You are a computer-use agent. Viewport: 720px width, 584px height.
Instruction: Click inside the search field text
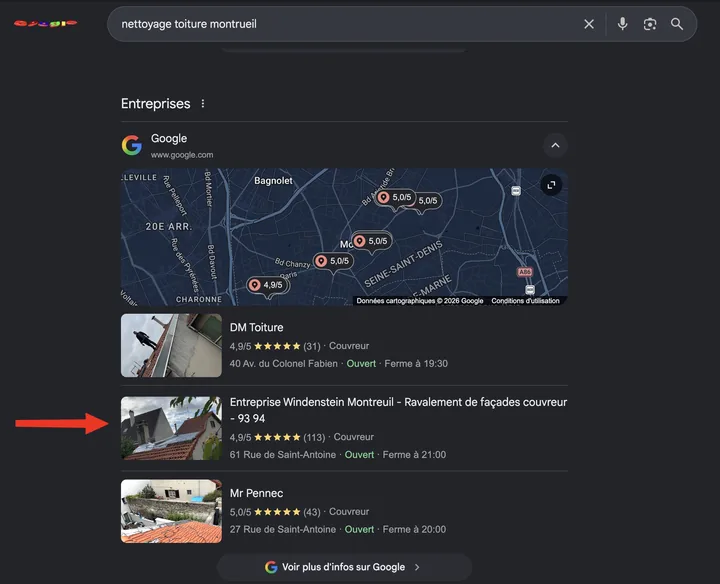pyautogui.click(x=189, y=24)
